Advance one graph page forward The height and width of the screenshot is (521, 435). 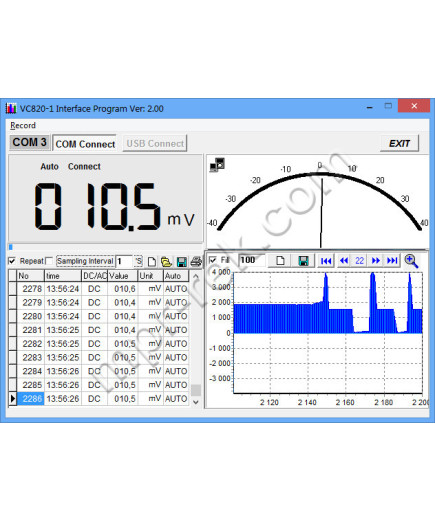pos(376,261)
